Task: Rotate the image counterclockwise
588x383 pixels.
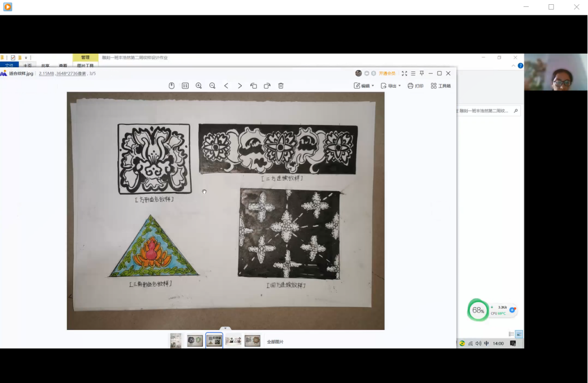Action: 254,86
